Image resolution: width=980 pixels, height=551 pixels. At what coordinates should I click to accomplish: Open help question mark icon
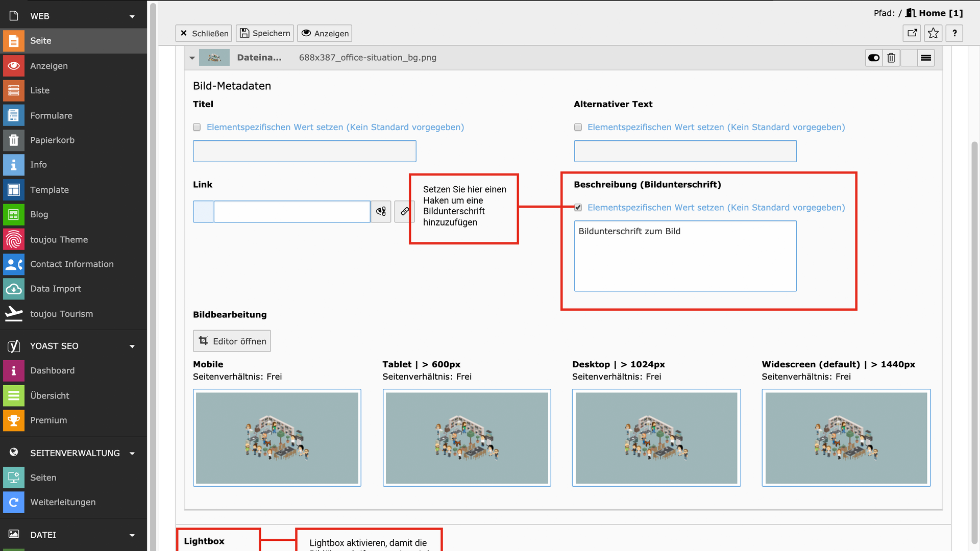click(x=954, y=34)
